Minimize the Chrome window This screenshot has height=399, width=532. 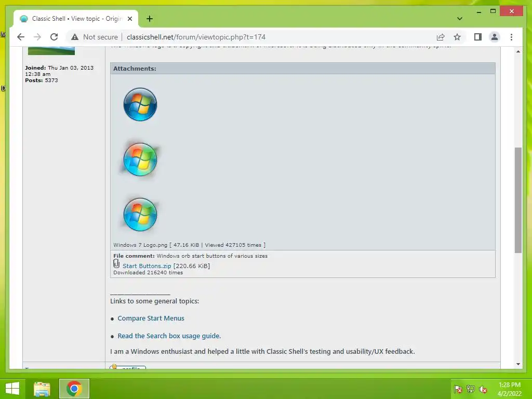(478, 11)
